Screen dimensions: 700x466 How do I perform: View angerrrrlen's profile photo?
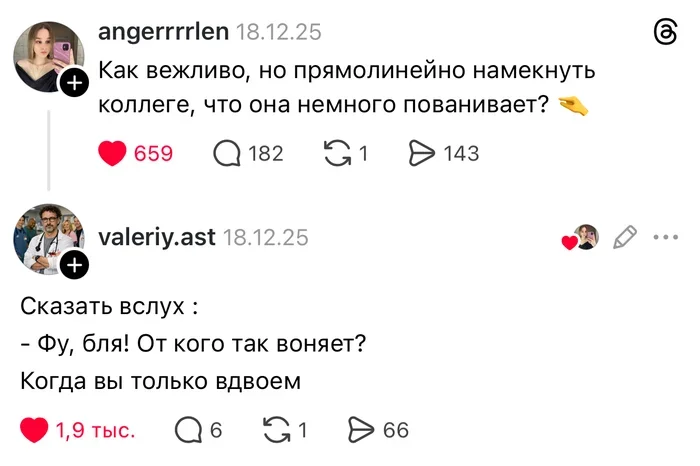tap(47, 55)
